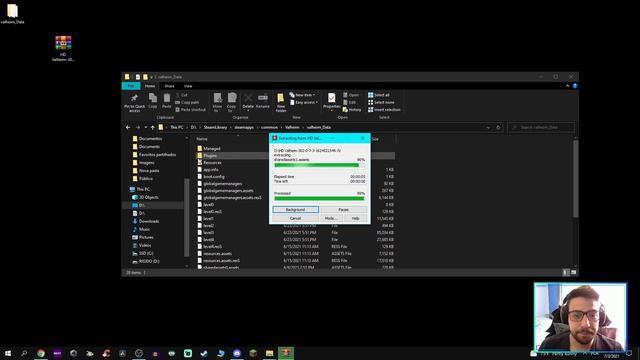Switch to Details view icon in status bar

coord(565,272)
